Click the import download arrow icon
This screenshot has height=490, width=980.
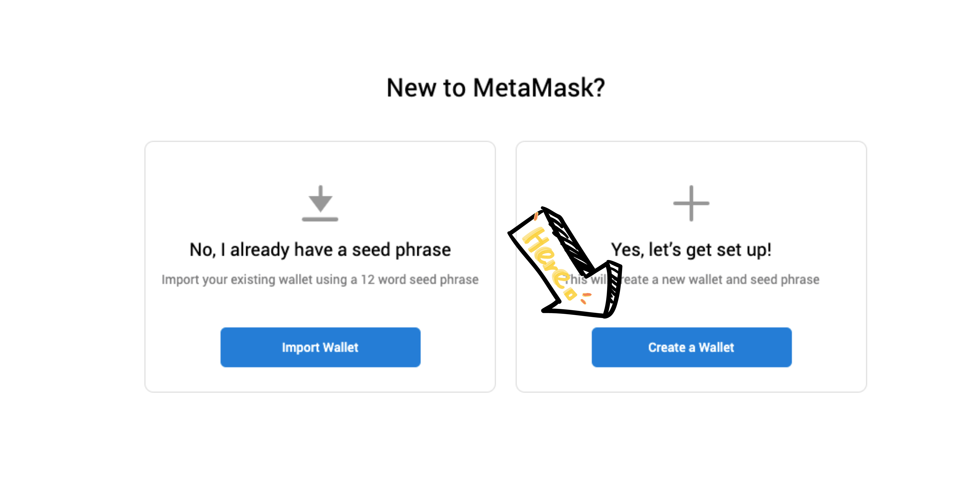[x=320, y=203]
